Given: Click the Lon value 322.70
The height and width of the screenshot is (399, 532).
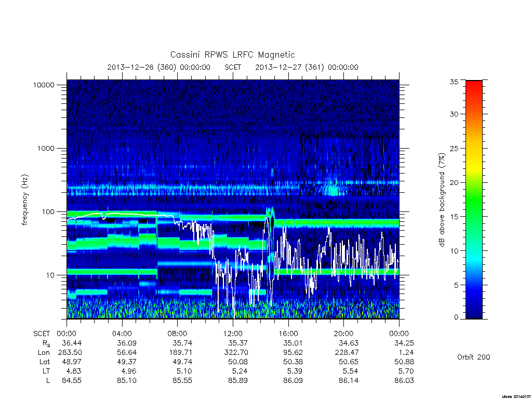Looking at the screenshot, I should (236, 353).
